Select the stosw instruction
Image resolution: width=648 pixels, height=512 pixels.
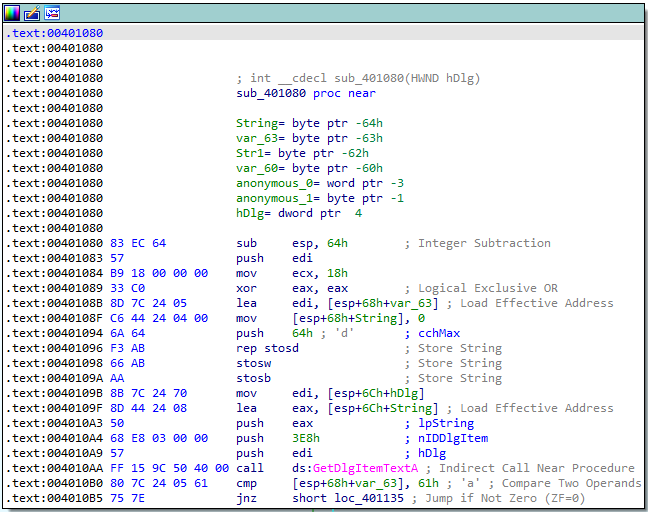click(253, 363)
